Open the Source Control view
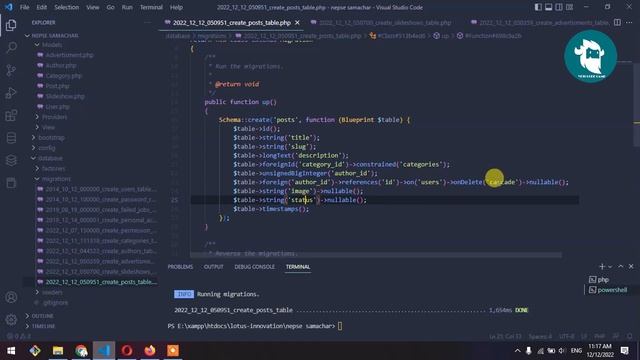Viewport: 640px width, 360px height. (11, 70)
